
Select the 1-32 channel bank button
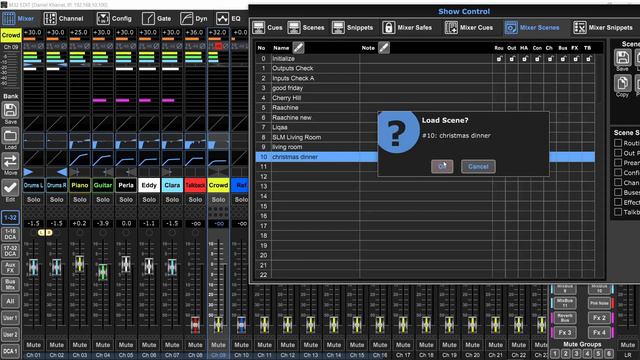(x=10, y=218)
